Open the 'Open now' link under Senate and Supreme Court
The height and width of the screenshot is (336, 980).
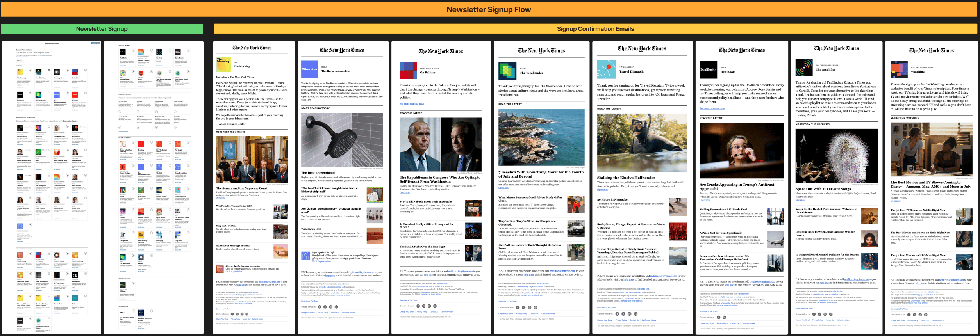[221, 198]
